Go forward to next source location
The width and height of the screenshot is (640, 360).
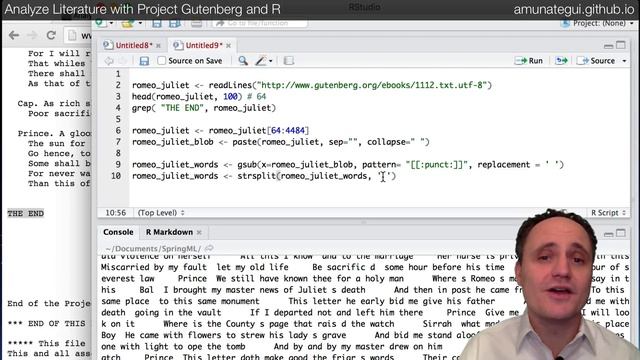(123, 61)
